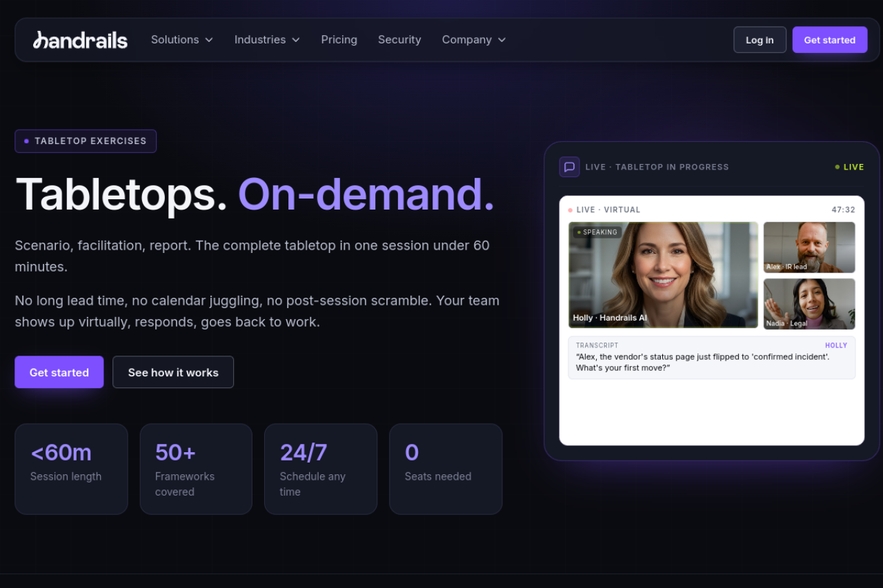Expand the Industries menu chevron
The height and width of the screenshot is (588, 883).
click(295, 40)
